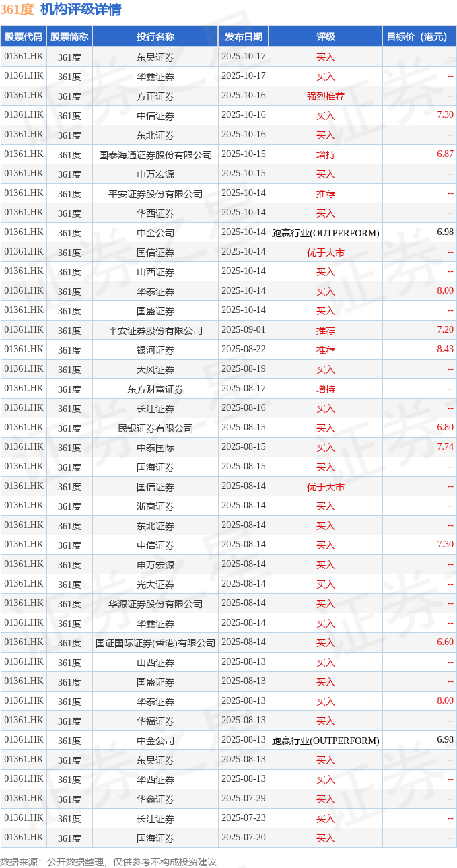Click the 2025-07-23 date cell
This screenshot has width=457, height=868.
(244, 818)
